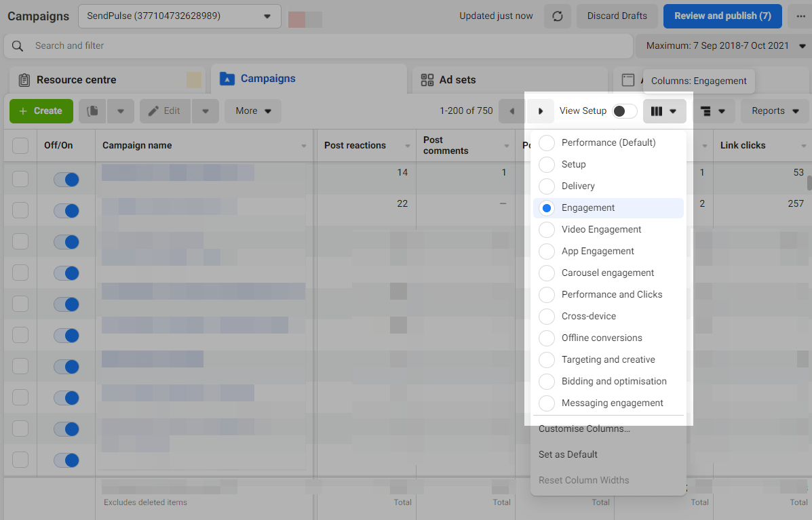Go to previous page arrow

[x=511, y=111]
